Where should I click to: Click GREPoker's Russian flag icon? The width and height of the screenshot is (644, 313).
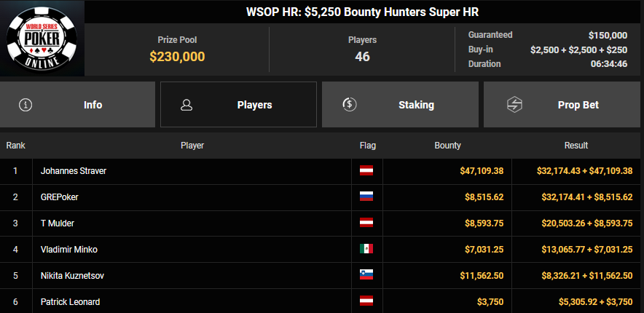click(366, 197)
